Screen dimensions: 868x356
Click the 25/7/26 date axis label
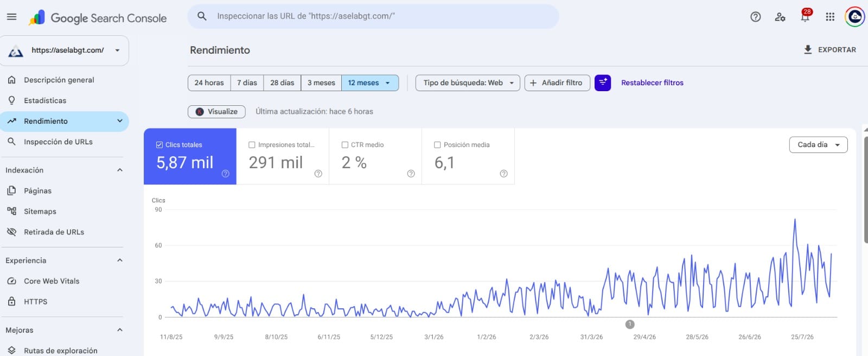click(x=802, y=337)
